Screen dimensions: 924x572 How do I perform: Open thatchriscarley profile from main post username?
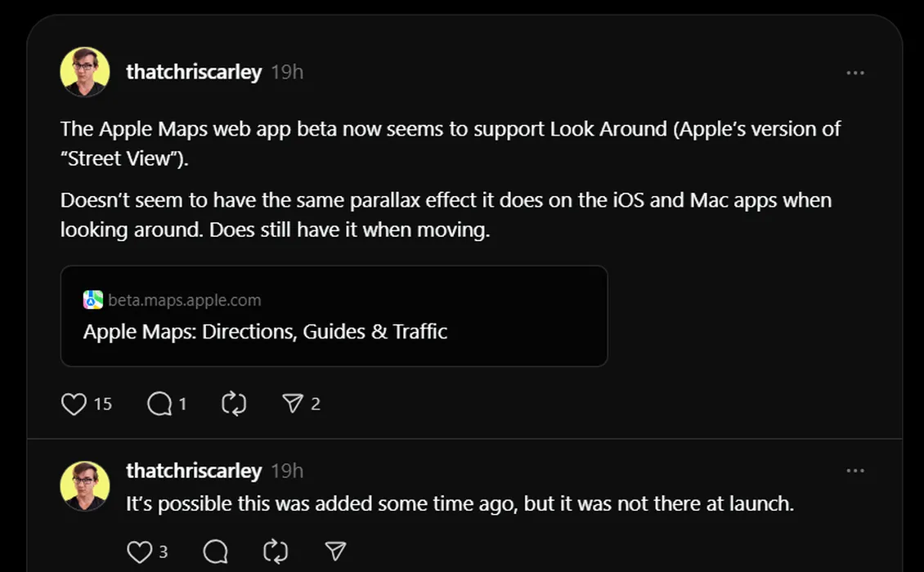click(194, 72)
